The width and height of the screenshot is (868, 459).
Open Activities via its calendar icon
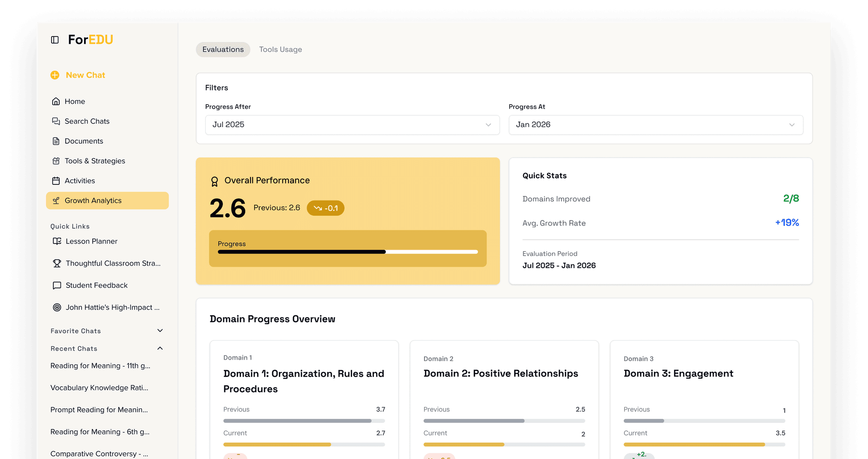pyautogui.click(x=56, y=181)
